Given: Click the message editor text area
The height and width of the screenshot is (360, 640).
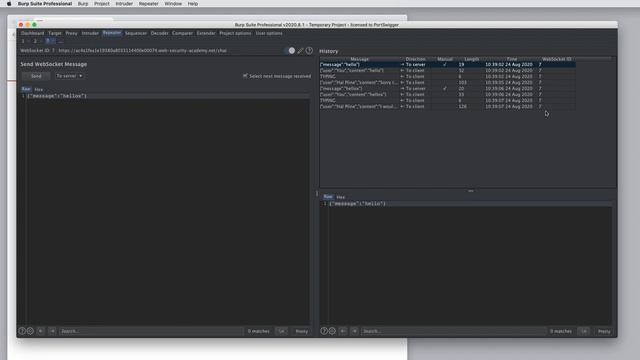Looking at the screenshot, I should (x=167, y=210).
